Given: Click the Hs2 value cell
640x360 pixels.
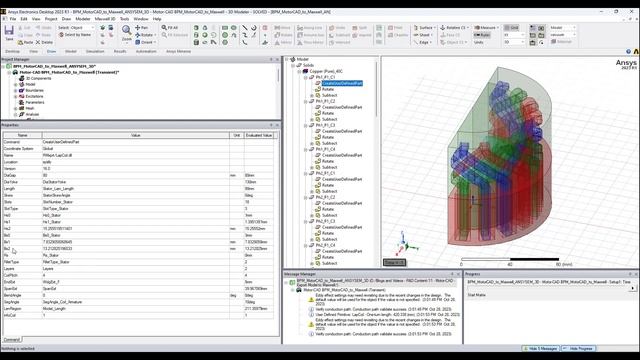Looking at the screenshot, I should tap(136, 229).
